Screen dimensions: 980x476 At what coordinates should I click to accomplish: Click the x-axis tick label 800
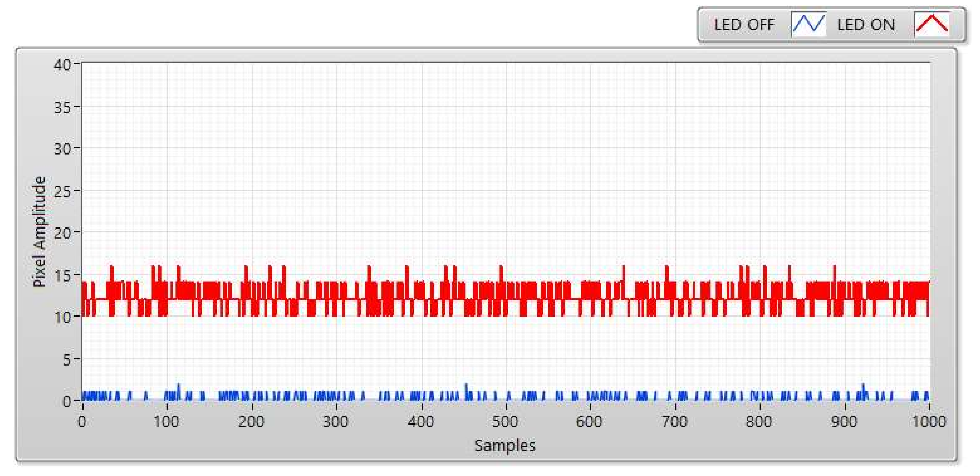pos(759,422)
